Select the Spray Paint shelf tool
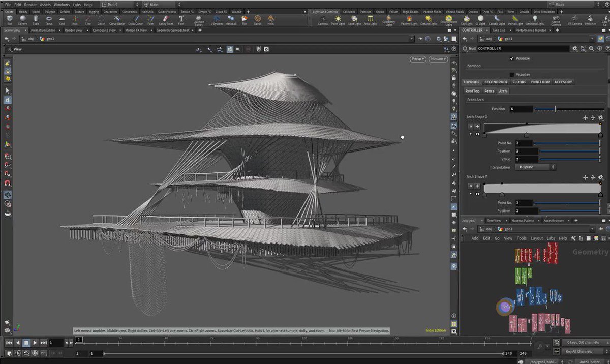The image size is (610, 364). [166, 20]
